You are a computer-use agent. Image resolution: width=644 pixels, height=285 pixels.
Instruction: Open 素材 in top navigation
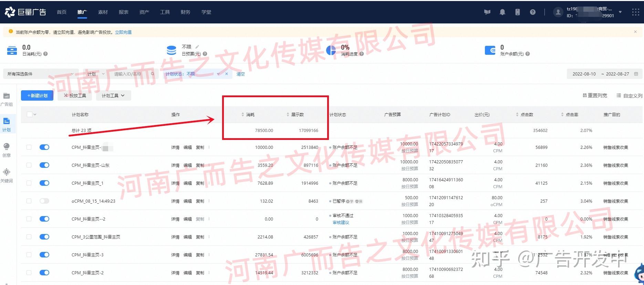(x=103, y=12)
